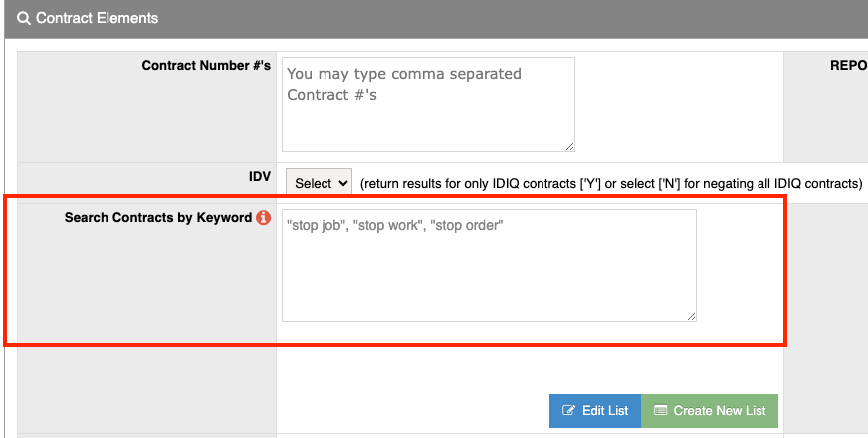The width and height of the screenshot is (868, 438).
Task: Click the "Contract Number #'s" field label
Action: click(206, 66)
